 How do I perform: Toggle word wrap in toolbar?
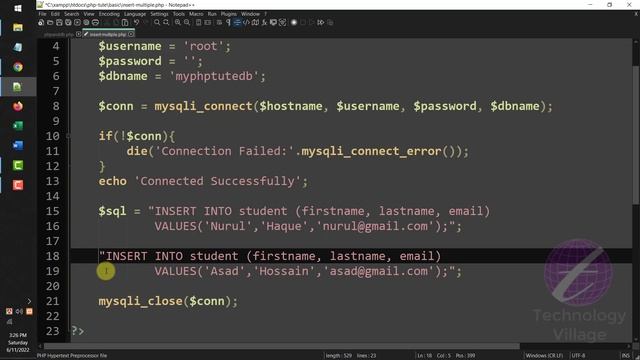pos(219,22)
